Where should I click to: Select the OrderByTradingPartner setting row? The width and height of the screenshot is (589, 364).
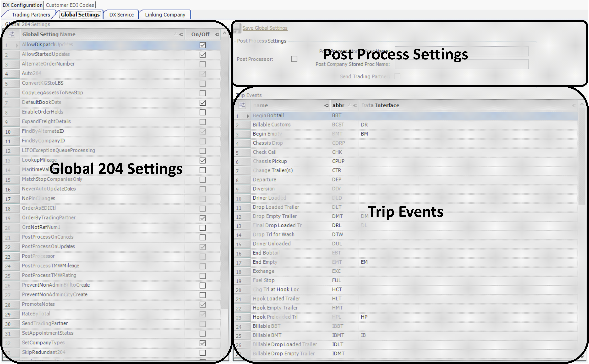112,218
